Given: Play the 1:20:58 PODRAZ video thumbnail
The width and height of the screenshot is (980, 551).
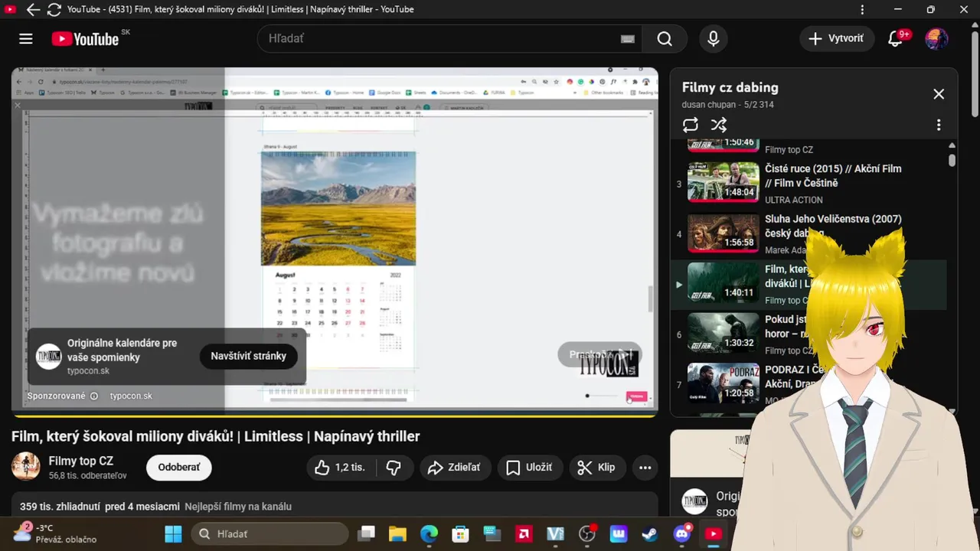Looking at the screenshot, I should (x=724, y=383).
